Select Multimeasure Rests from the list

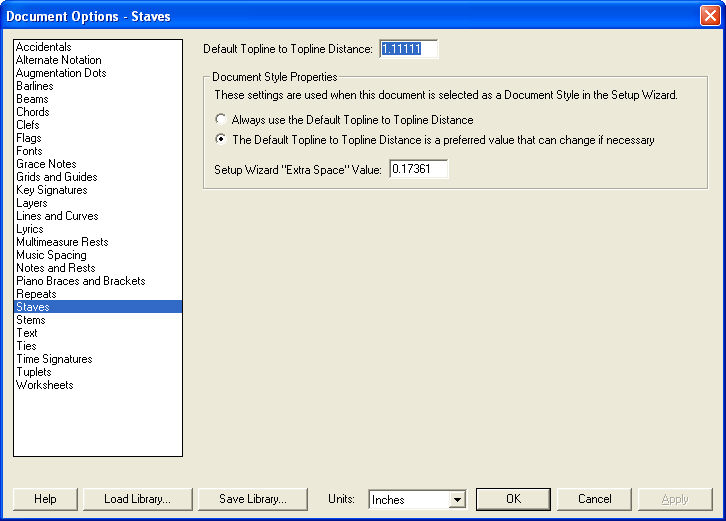point(62,242)
